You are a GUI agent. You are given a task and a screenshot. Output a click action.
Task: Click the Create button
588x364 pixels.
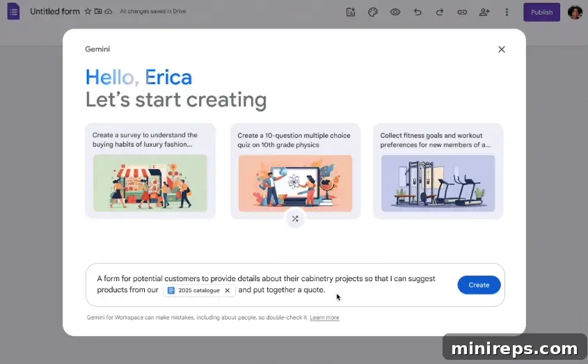click(479, 285)
